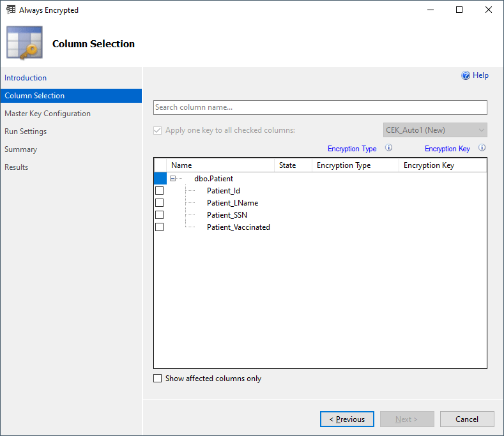The image size is (504, 436).
Task: Enable Show affected columns only
Action: point(158,379)
